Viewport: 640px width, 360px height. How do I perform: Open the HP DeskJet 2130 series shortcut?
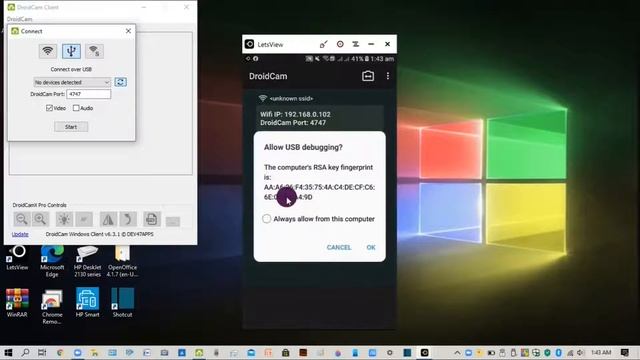click(87, 262)
